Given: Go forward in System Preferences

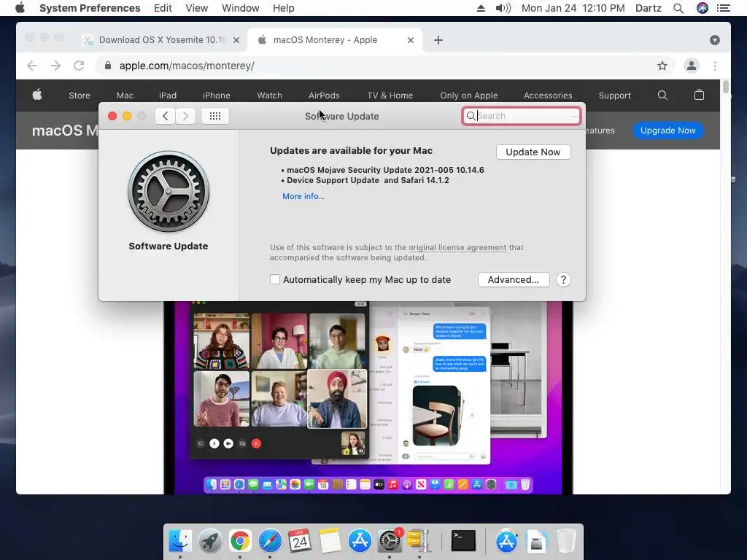Looking at the screenshot, I should click(x=186, y=116).
